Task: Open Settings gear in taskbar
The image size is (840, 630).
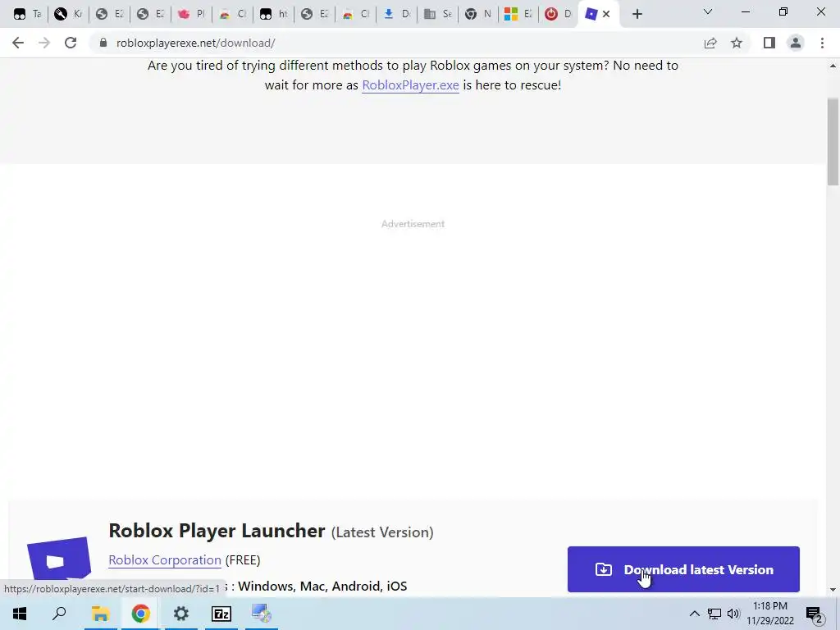Action: (x=180, y=614)
